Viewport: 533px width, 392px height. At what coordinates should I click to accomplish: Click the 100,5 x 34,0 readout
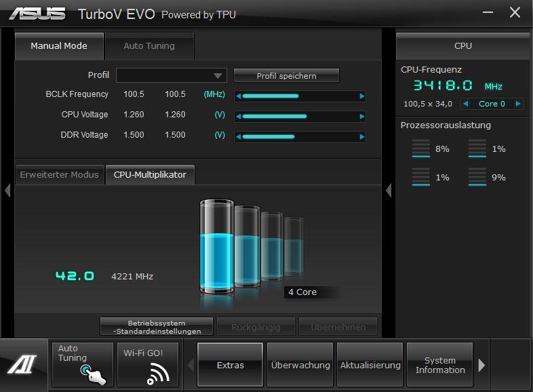(428, 104)
